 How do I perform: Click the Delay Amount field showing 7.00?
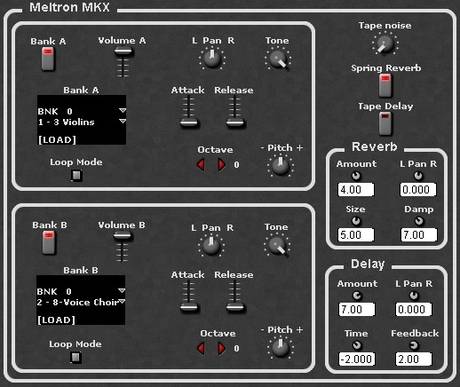coord(357,309)
